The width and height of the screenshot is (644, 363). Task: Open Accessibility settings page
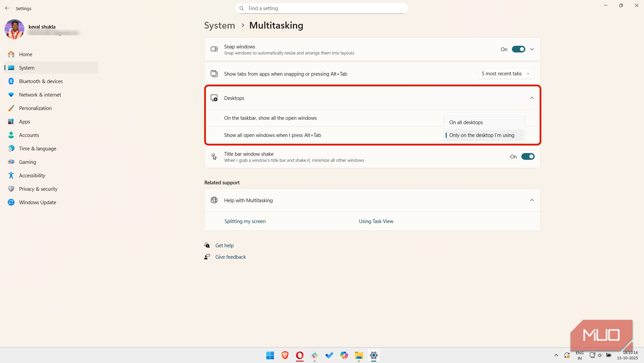(51, 175)
